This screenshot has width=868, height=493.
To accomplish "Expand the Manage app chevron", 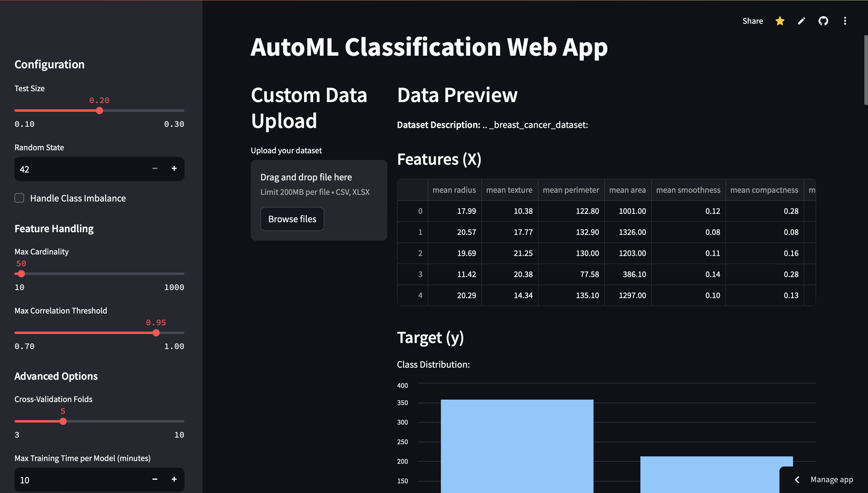I will 797,479.
